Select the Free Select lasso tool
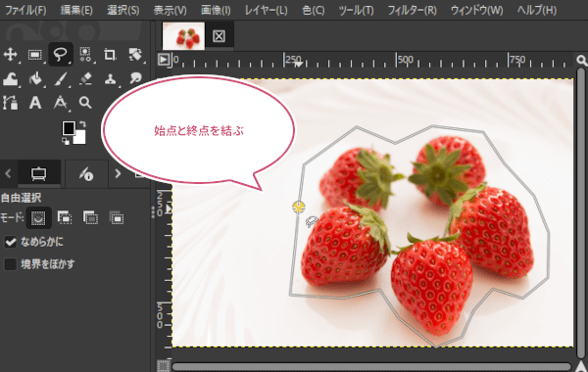The height and width of the screenshot is (372, 588). 61,55
